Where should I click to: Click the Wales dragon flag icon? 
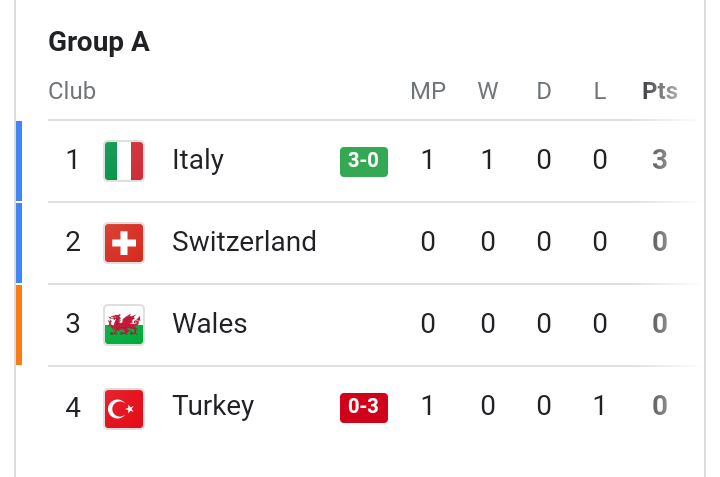tap(124, 325)
